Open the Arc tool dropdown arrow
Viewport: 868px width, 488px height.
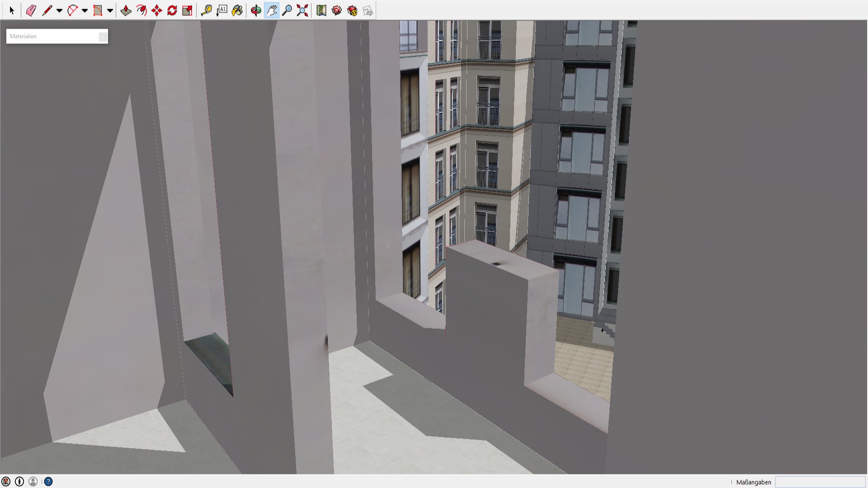pos(85,10)
